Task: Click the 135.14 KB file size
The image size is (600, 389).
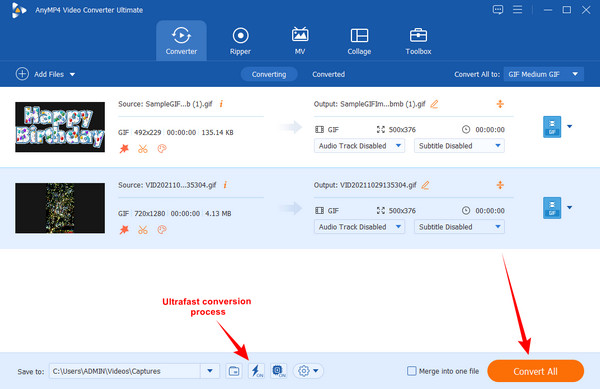Action: pyautogui.click(x=217, y=132)
